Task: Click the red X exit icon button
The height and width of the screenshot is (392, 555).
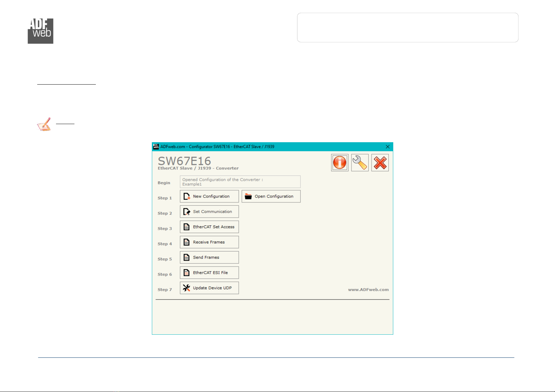Action: pos(380,163)
